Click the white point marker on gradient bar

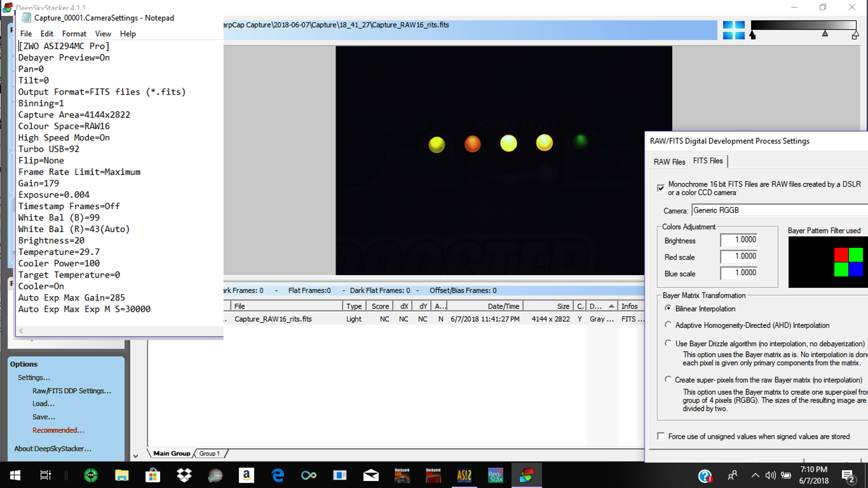pyautogui.click(x=855, y=35)
